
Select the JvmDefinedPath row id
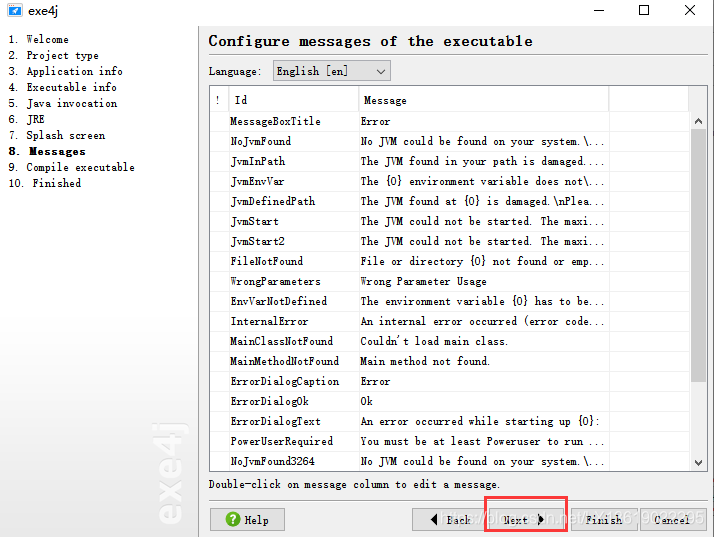point(273,202)
